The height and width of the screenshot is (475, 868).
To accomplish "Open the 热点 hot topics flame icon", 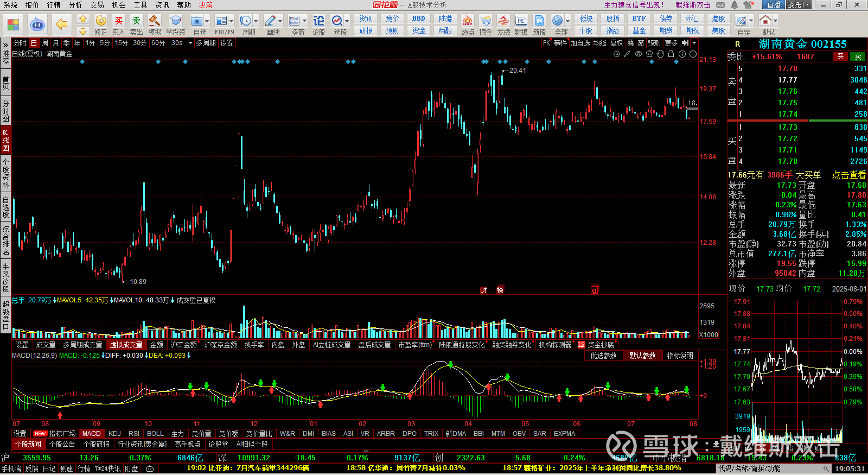I will 467,21.
